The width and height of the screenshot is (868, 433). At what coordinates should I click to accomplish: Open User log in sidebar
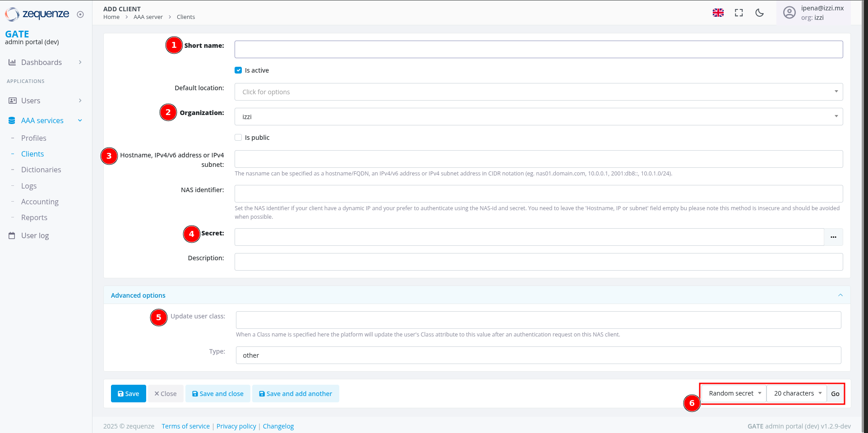(x=35, y=235)
